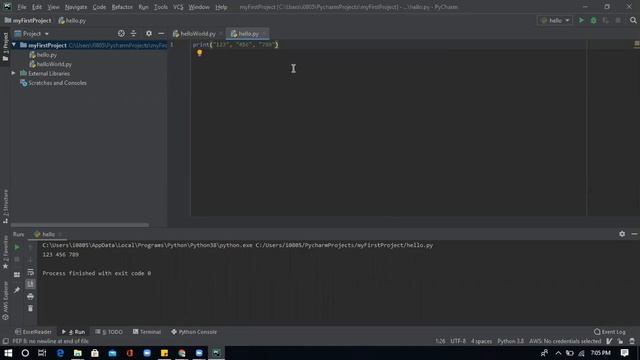Image resolution: width=640 pixels, height=360 pixels.
Task: Open AWS Explorer side tool window
Action: (x=5, y=301)
